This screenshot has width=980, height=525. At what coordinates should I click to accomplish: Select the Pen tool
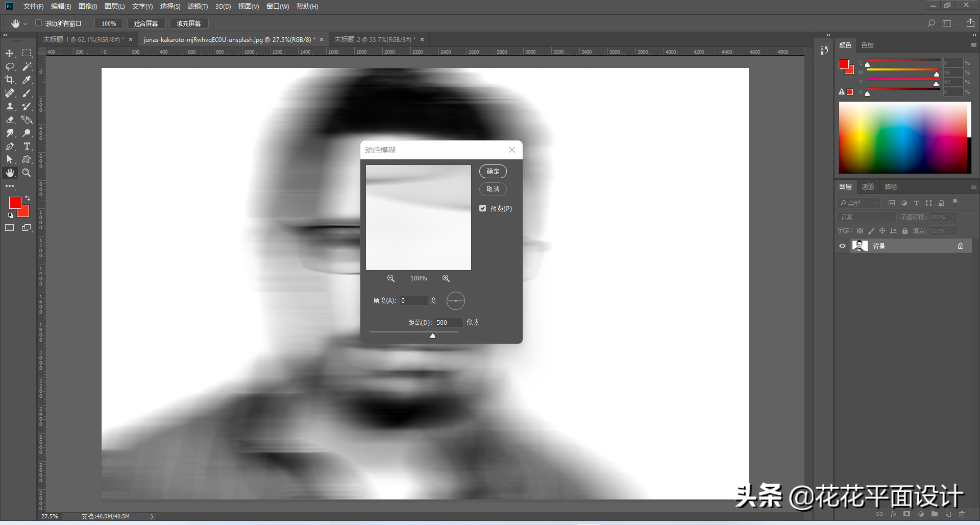coord(10,146)
